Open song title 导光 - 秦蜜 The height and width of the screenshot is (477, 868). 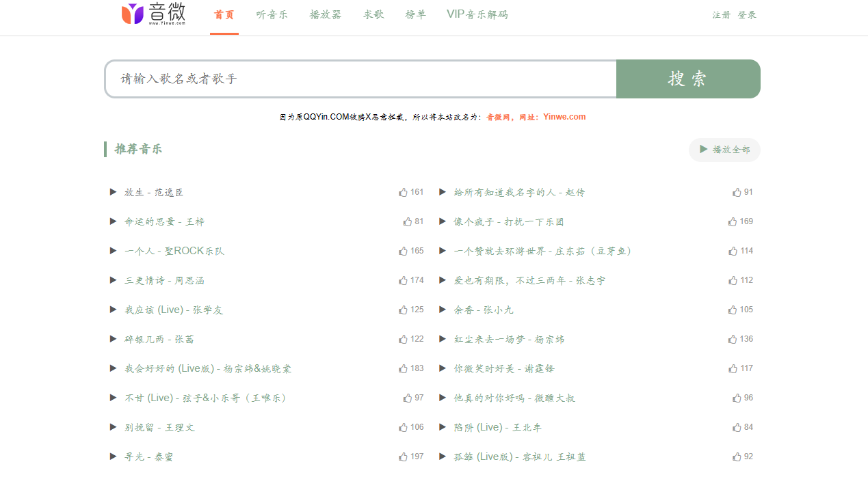click(149, 456)
